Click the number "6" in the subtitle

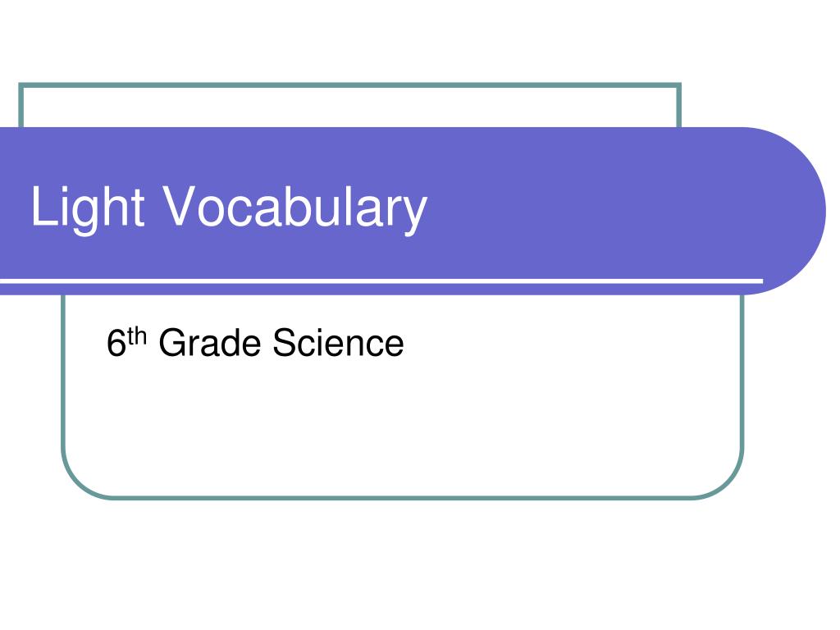coord(116,343)
